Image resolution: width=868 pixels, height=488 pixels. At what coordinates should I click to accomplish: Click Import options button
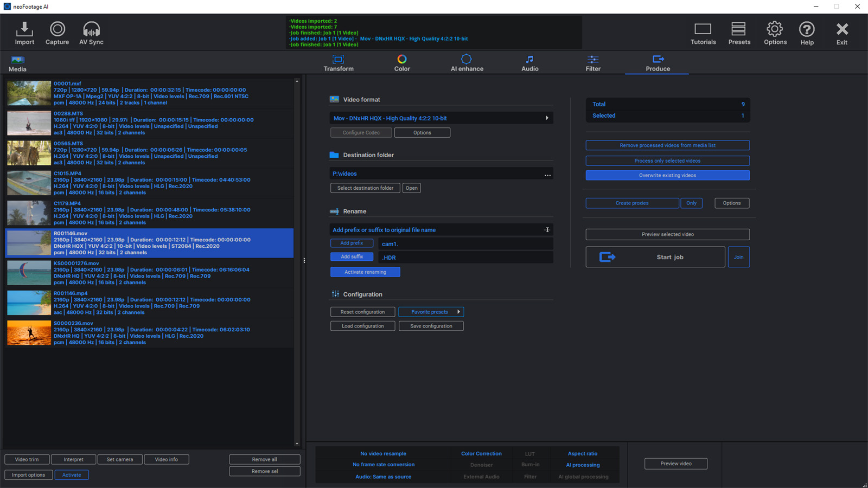[29, 475]
